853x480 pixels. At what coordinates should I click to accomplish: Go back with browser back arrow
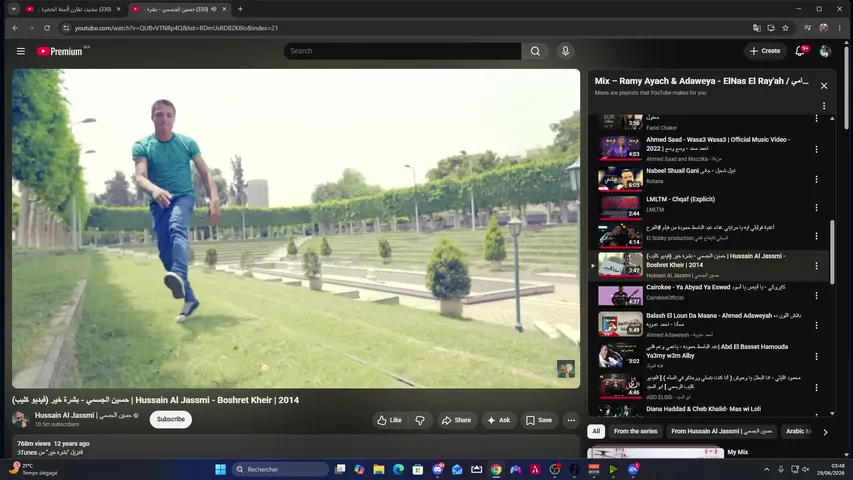click(15, 28)
